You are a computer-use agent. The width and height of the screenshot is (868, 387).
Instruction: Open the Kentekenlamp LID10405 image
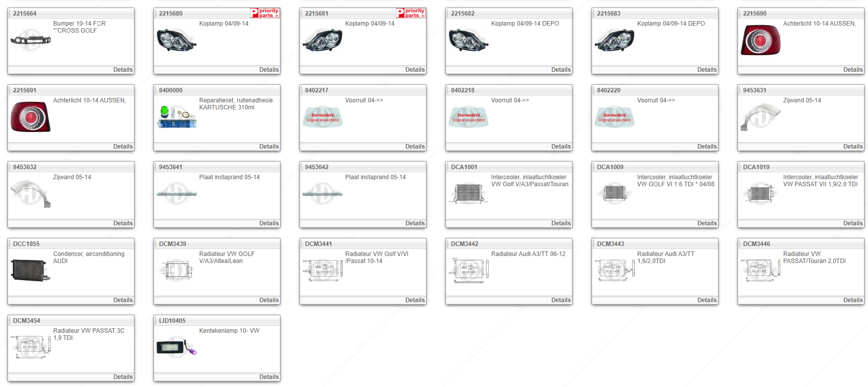point(176,347)
